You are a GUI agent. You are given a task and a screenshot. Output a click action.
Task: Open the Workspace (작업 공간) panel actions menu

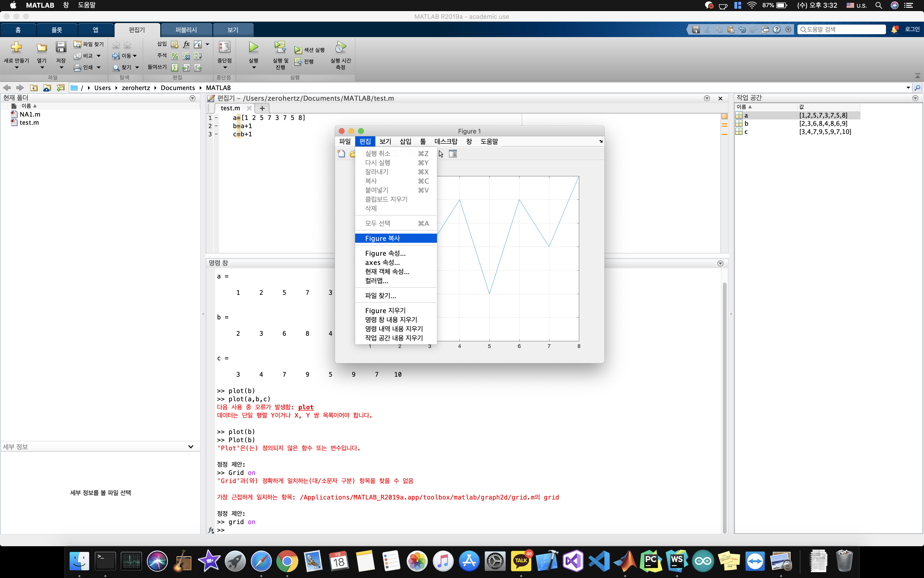pyautogui.click(x=915, y=98)
